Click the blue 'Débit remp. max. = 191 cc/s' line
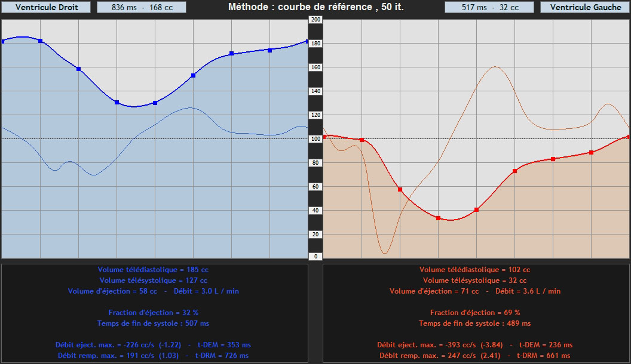Screen dimensions: 631x364 (154, 356)
